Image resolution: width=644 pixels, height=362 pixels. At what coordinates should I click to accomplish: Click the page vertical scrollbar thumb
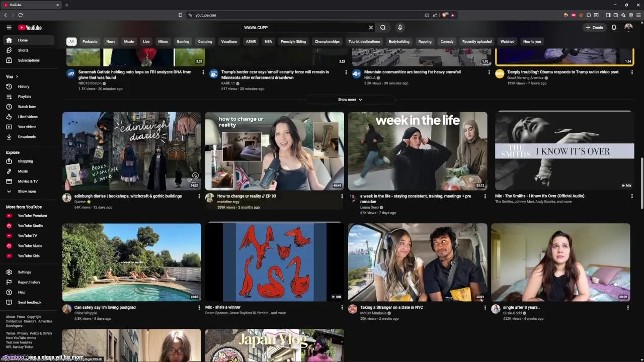coord(641,184)
